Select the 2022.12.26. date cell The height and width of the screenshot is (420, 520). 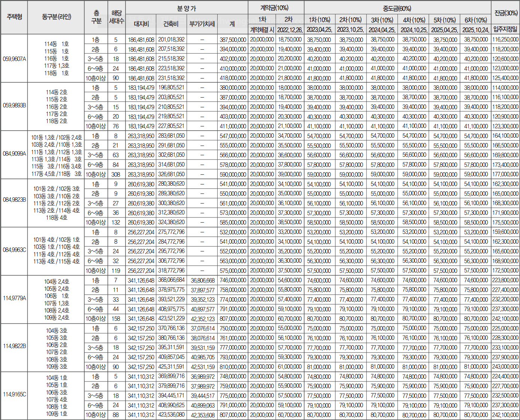click(x=290, y=30)
